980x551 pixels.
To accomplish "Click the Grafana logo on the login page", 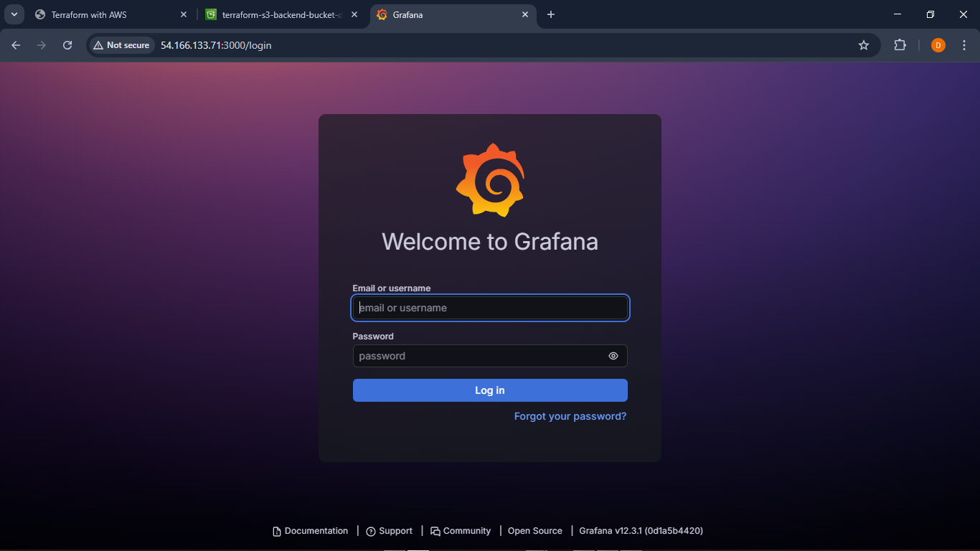I will 490,180.
